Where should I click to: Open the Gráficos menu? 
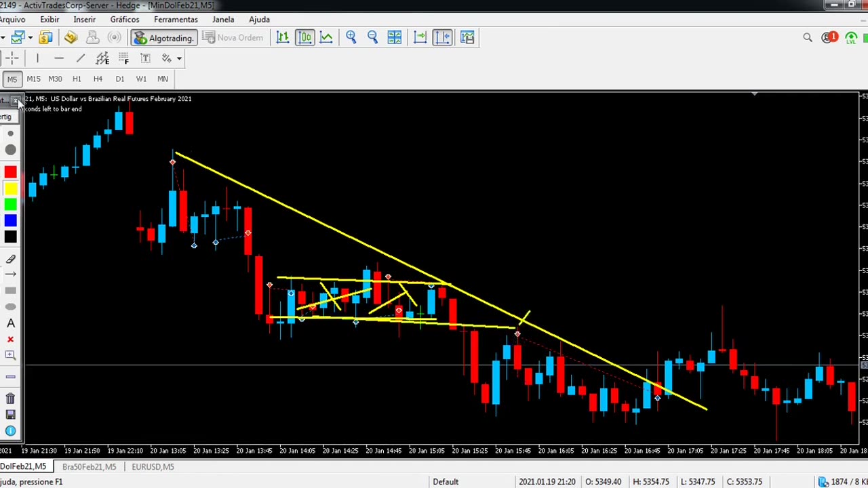point(125,20)
